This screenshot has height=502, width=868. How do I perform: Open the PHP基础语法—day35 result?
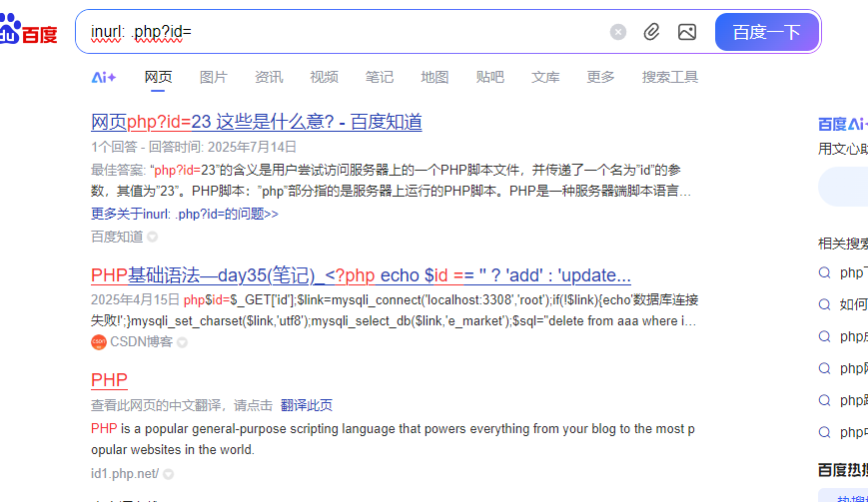[361, 275]
